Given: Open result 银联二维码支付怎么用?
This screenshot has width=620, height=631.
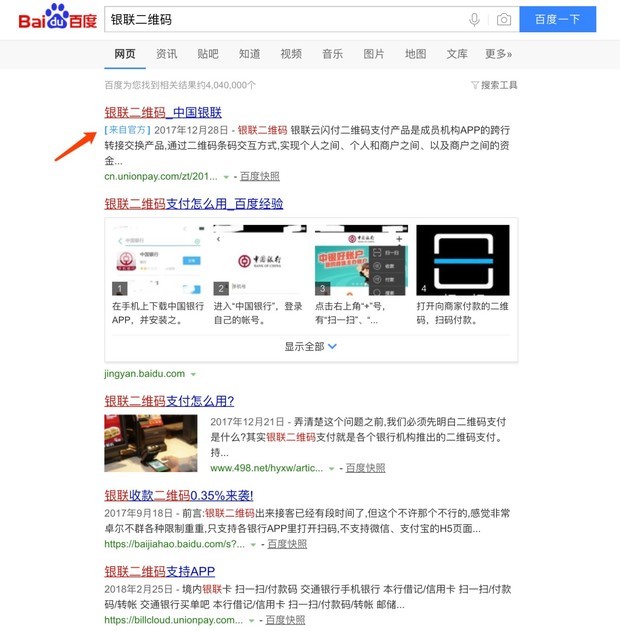Looking at the screenshot, I should pyautogui.click(x=169, y=401).
